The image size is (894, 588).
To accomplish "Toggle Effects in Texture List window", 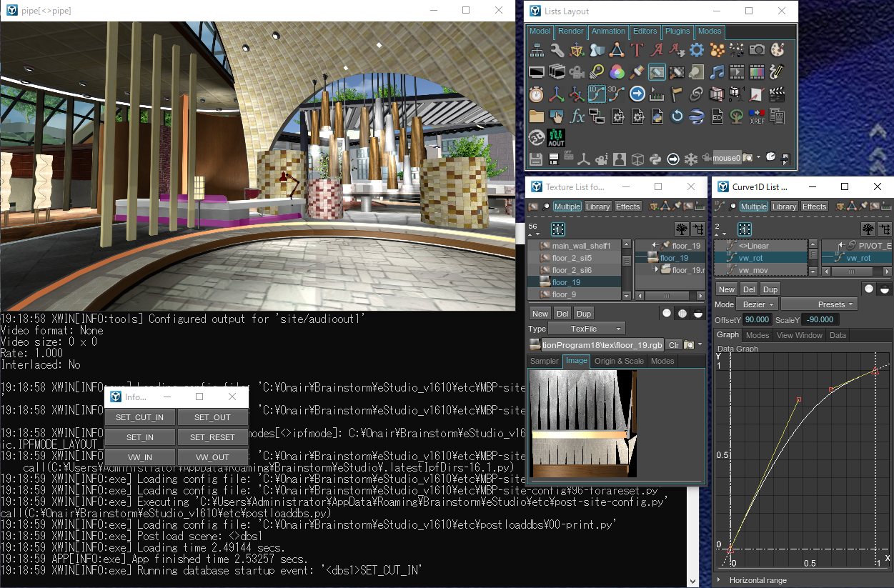I will [x=627, y=206].
